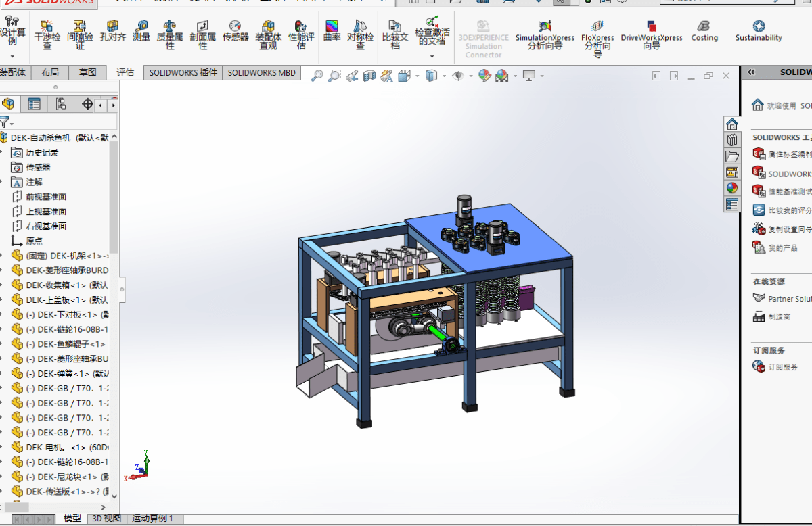Open the Sustainability tool
This screenshot has height=526, width=812.
coord(759,31)
